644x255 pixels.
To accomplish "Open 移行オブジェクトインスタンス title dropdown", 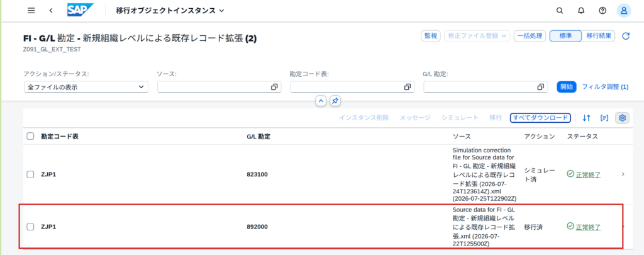I will point(170,11).
